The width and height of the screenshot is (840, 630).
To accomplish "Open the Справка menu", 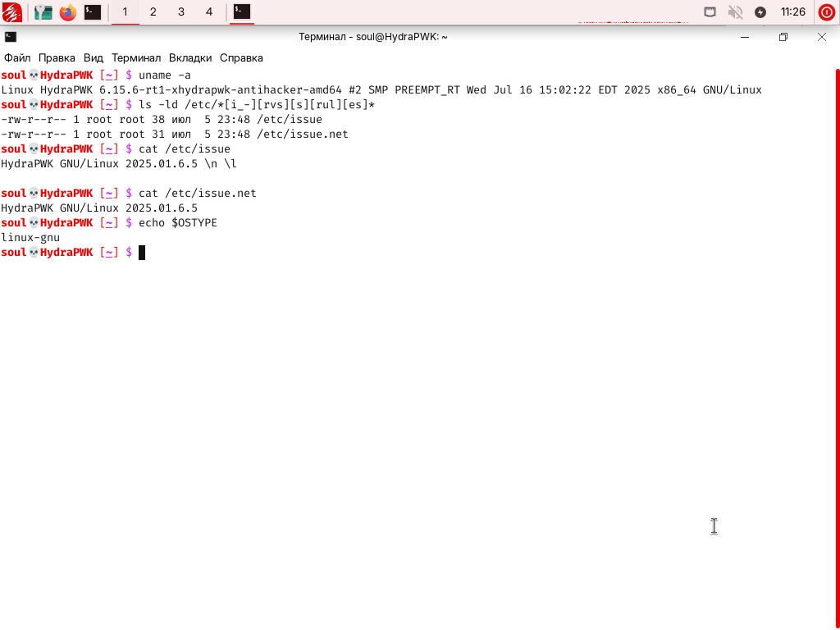I will tap(241, 58).
